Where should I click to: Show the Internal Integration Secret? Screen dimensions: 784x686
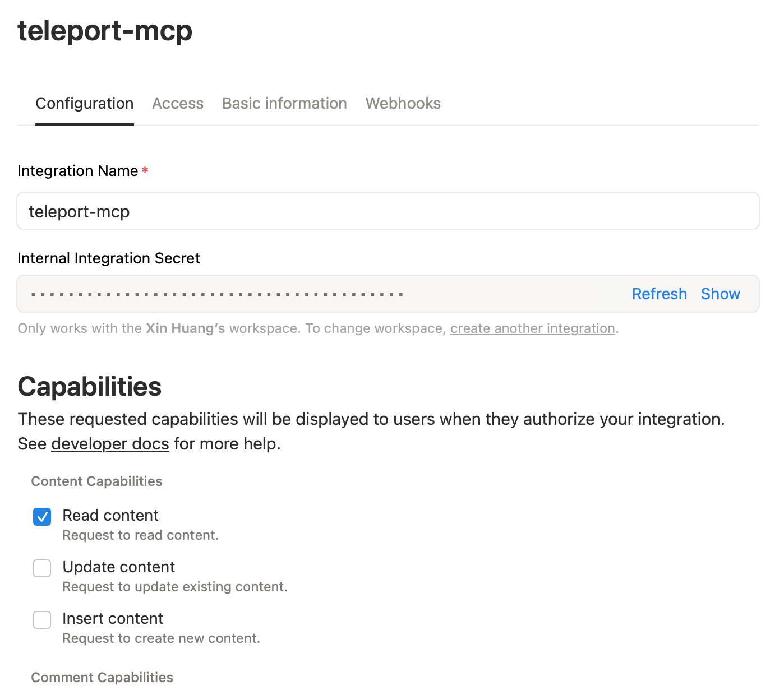720,294
